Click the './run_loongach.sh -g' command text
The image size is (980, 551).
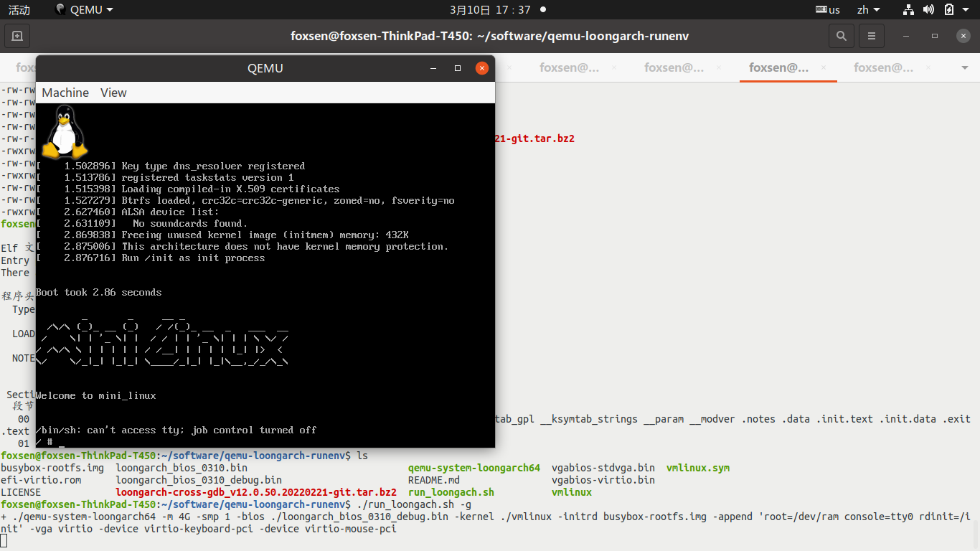coord(414,504)
